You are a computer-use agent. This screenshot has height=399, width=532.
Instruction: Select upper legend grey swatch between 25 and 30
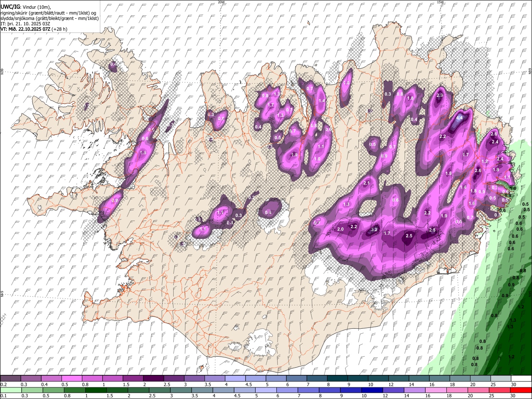[501, 378]
